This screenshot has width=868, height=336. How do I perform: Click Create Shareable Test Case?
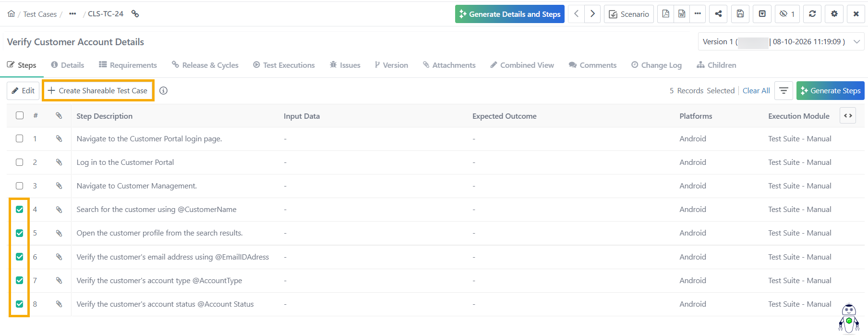point(98,91)
